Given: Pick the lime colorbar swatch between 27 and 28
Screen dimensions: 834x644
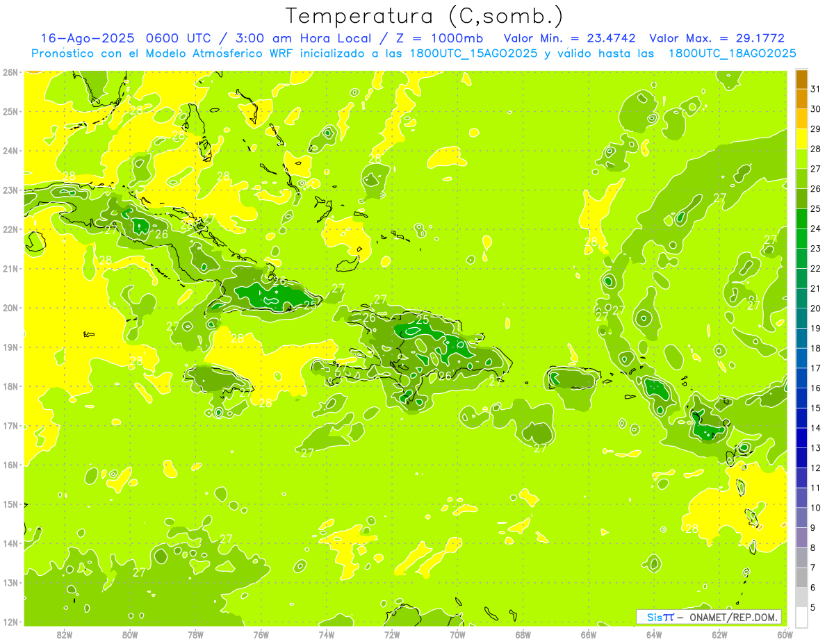Looking at the screenshot, I should coord(801,158).
